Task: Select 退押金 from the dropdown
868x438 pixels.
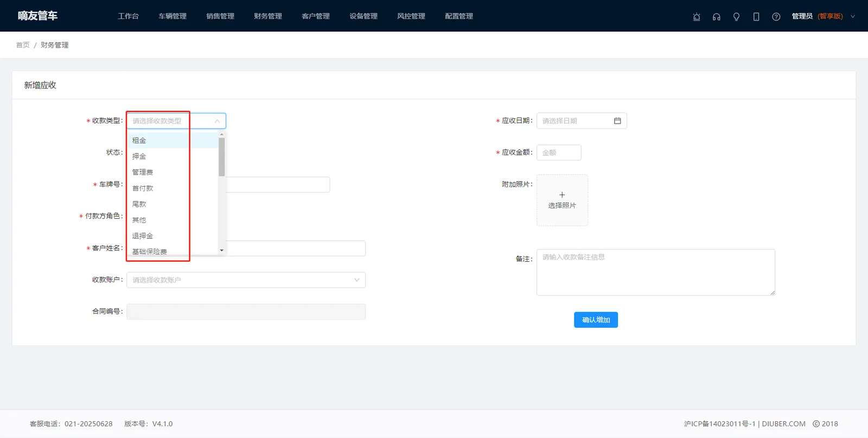Action: tap(173, 236)
